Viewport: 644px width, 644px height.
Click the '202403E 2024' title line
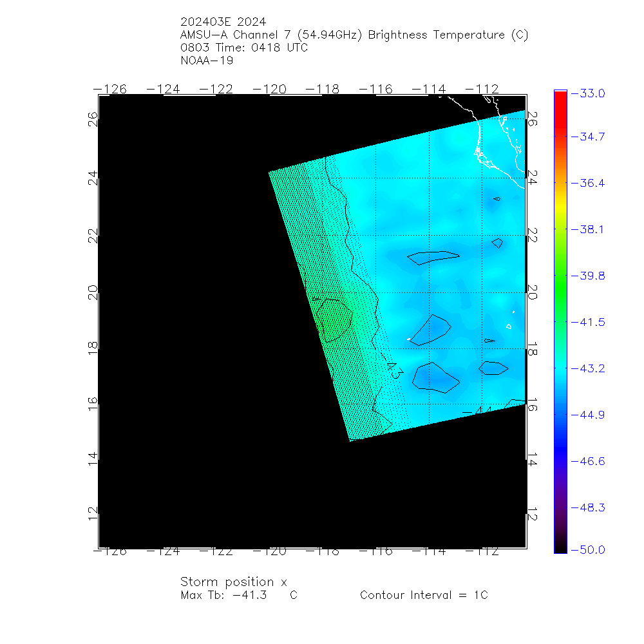pos(223,22)
